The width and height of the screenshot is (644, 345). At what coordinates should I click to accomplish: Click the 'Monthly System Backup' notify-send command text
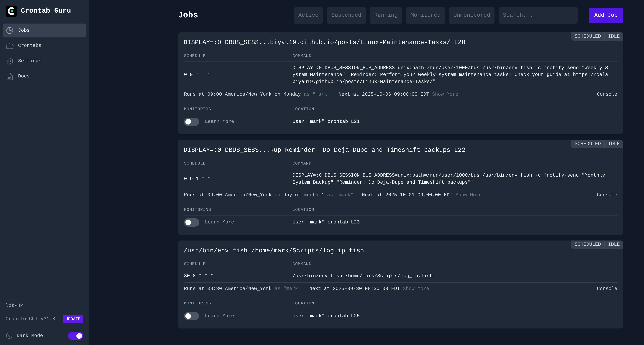coord(449,179)
